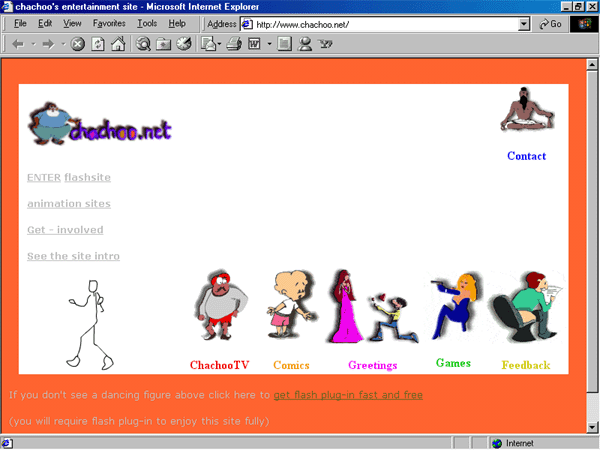Expand the Edit button dropdown arrow
The width and height of the screenshot is (600, 450).
pyautogui.click(x=269, y=44)
